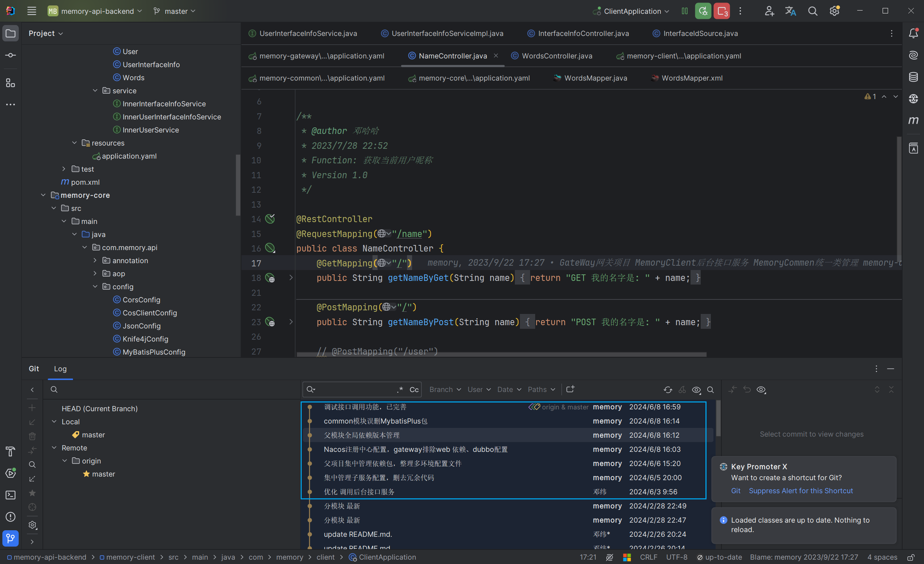Expand folded method at line 18
This screenshot has height=564, width=924.
(x=290, y=278)
